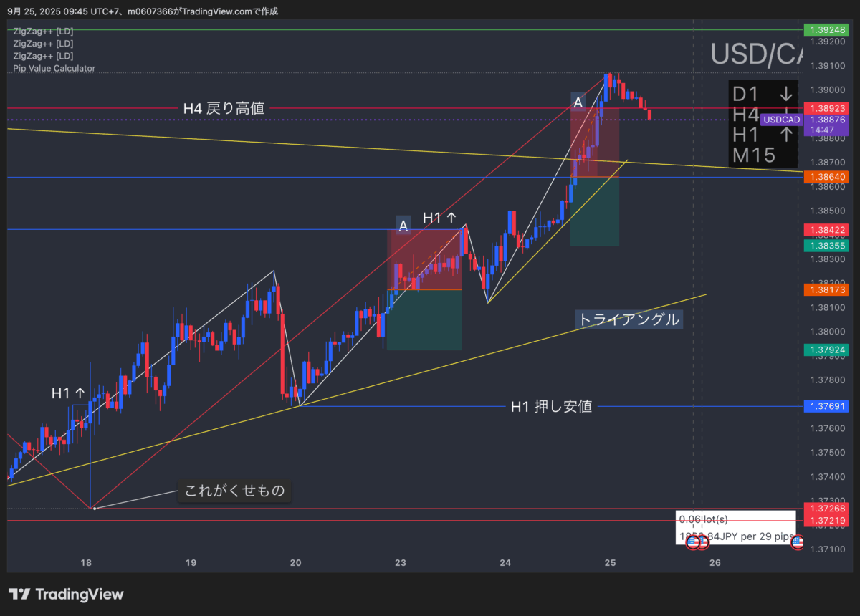Select the red 1.38923 price label
The image size is (860, 616).
827,108
